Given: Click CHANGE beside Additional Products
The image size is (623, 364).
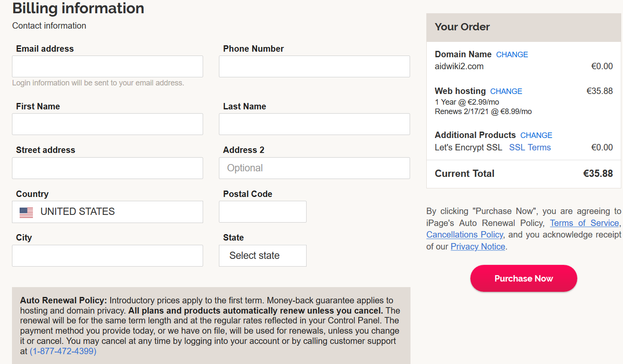Looking at the screenshot, I should tap(536, 135).
